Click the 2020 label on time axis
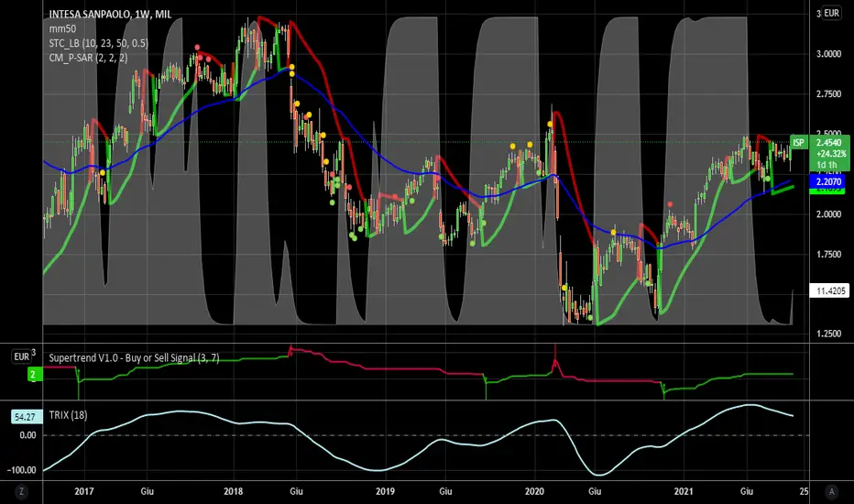854x504 pixels. pos(534,491)
